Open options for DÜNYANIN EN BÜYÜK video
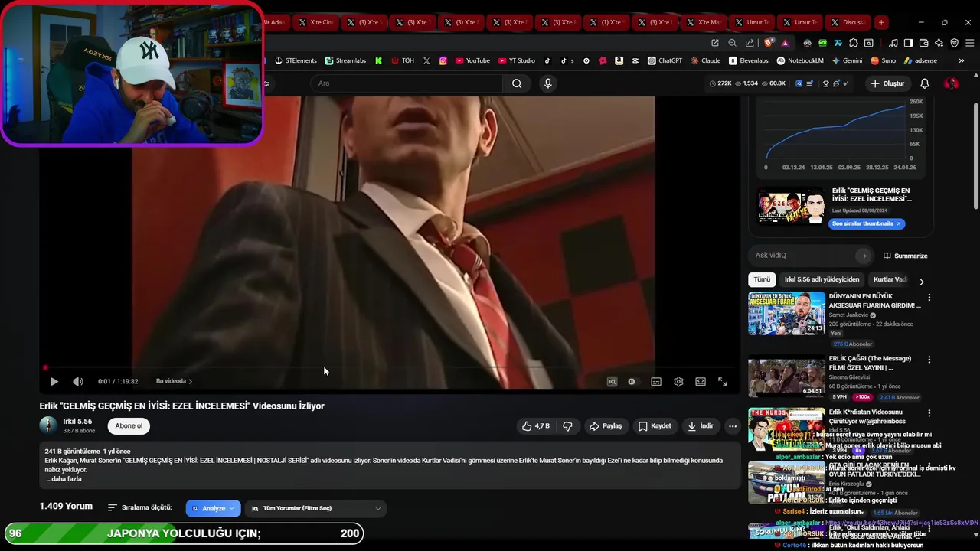 (929, 297)
